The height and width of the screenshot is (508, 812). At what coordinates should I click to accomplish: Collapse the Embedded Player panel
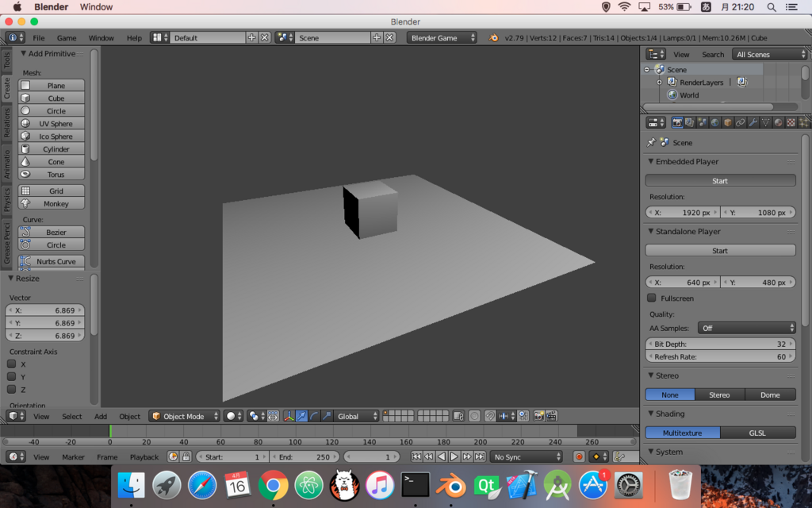coord(651,162)
